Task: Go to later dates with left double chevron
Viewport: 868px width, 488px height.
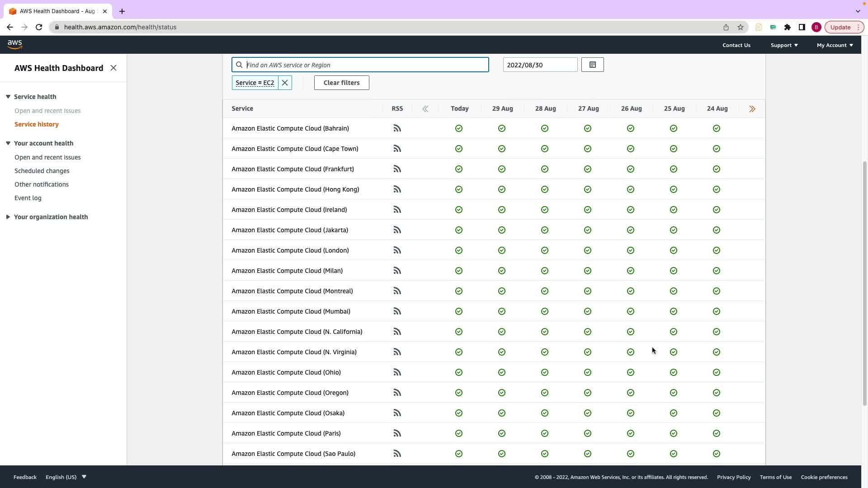Action: tap(425, 109)
